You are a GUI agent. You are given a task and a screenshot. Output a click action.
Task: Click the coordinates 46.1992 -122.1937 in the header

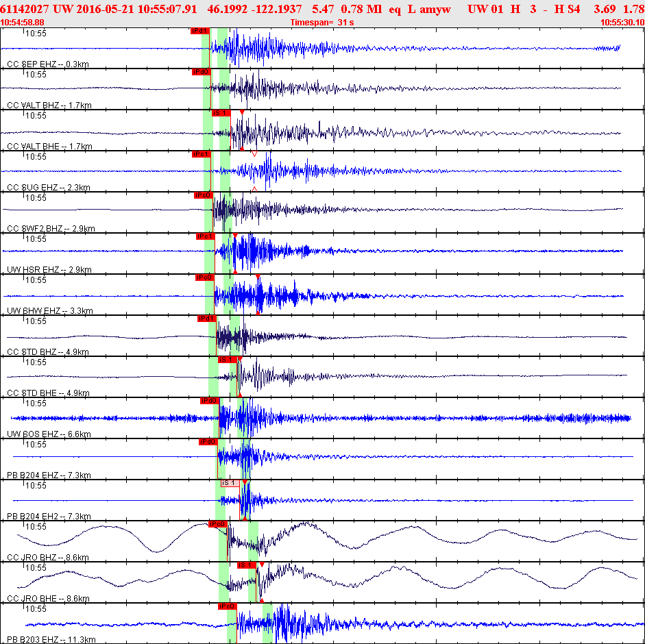tap(254, 9)
